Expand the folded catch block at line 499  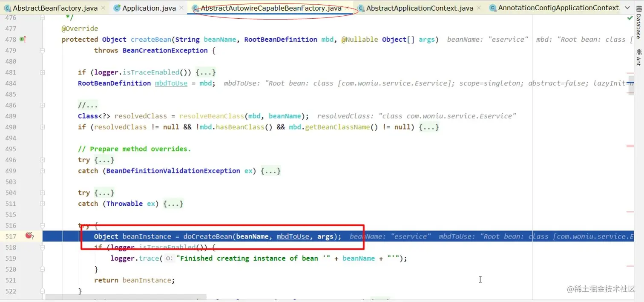(43, 171)
